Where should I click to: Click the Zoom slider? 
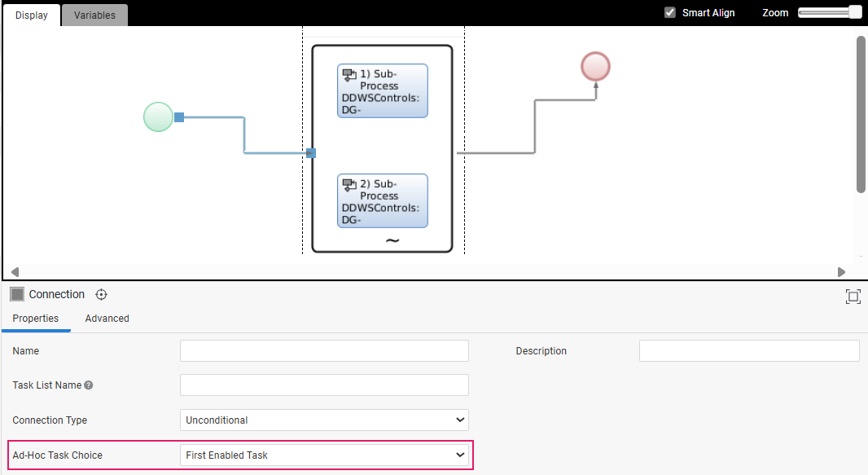829,12
